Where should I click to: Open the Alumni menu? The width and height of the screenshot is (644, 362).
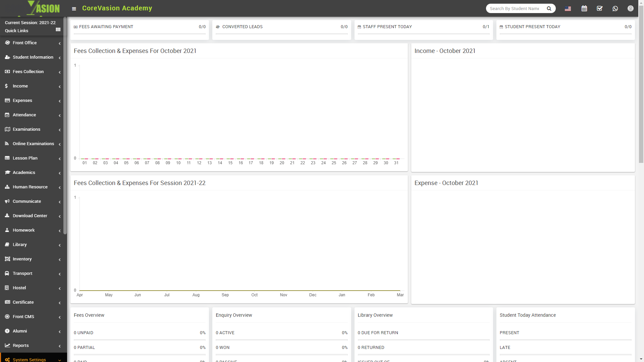point(33,331)
